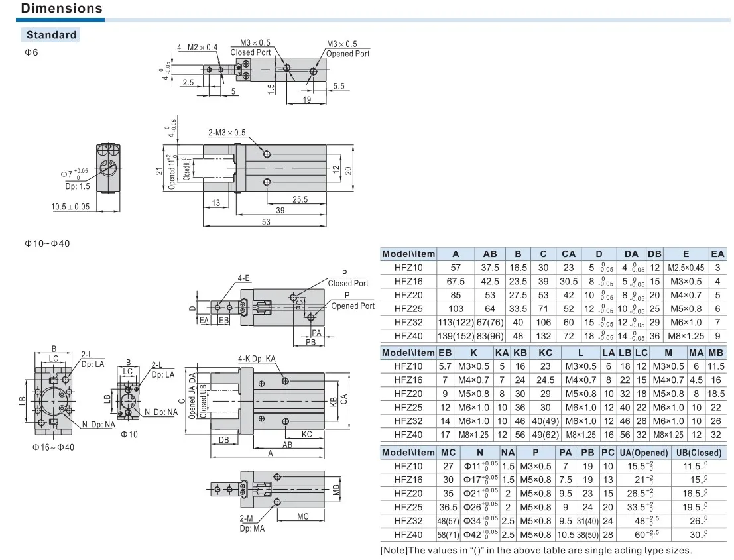The width and height of the screenshot is (734, 560).
Task: Click the "4-E" callout on the top view
Action: click(244, 278)
